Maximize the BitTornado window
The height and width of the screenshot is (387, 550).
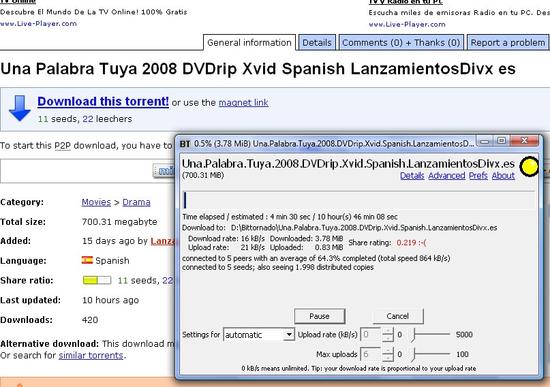tap(502, 141)
